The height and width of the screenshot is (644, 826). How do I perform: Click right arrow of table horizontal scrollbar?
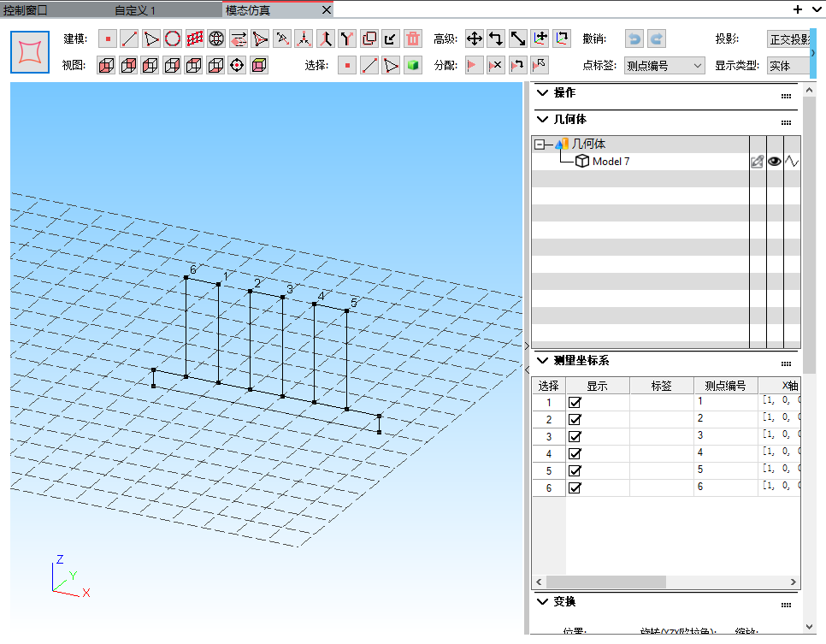[794, 582]
